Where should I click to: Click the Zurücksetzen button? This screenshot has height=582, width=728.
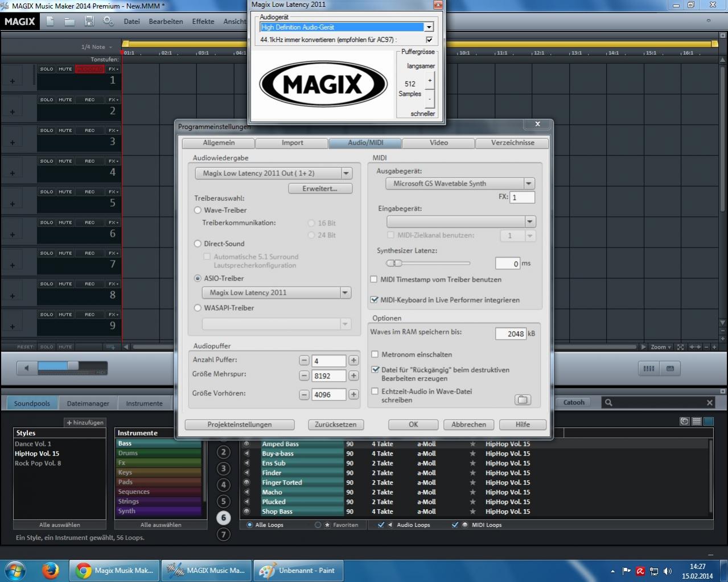(x=336, y=424)
